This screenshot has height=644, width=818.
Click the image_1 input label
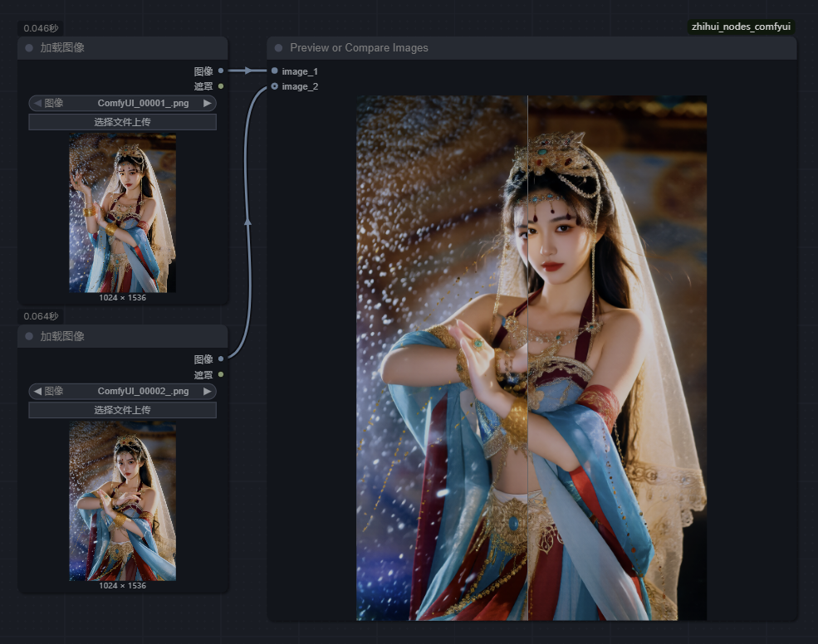click(300, 71)
